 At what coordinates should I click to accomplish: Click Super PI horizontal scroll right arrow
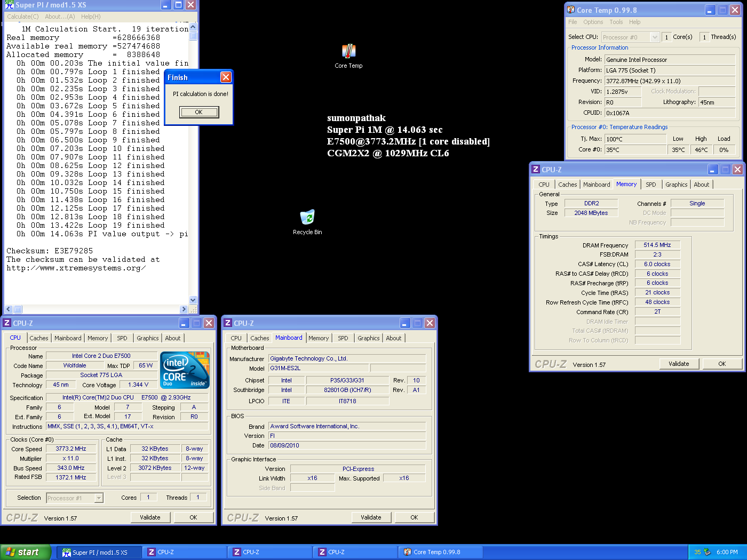click(x=184, y=309)
